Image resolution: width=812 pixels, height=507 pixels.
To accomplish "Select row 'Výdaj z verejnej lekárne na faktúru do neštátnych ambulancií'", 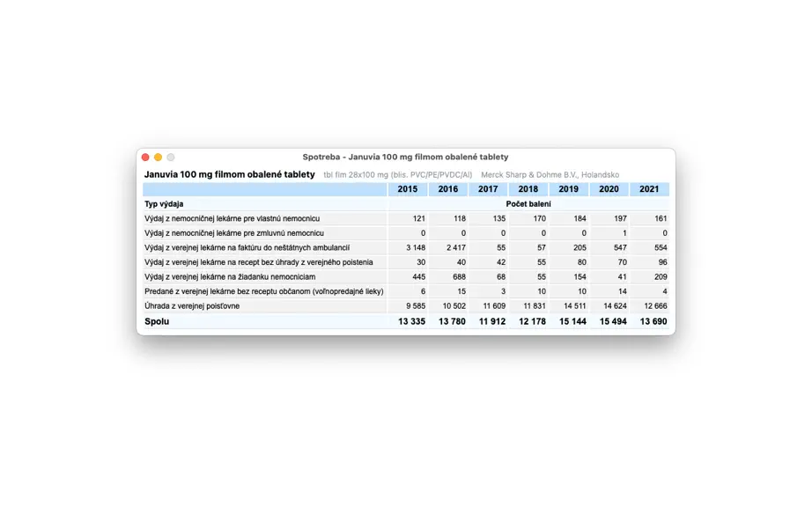I will [x=406, y=247].
